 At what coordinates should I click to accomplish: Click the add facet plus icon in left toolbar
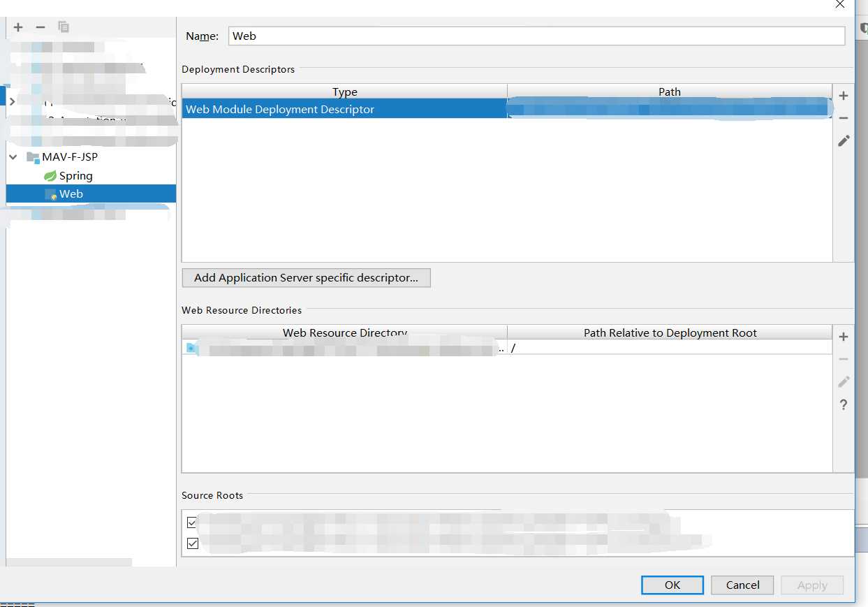pos(18,27)
